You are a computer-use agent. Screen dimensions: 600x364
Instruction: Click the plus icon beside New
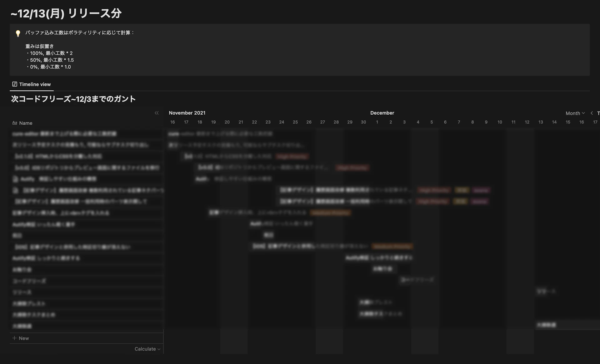tap(14, 338)
